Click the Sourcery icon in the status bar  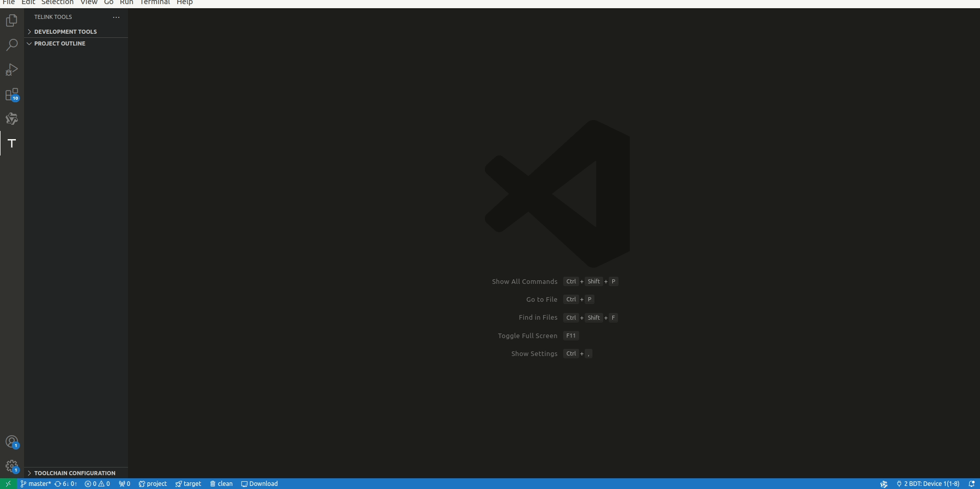[884, 484]
